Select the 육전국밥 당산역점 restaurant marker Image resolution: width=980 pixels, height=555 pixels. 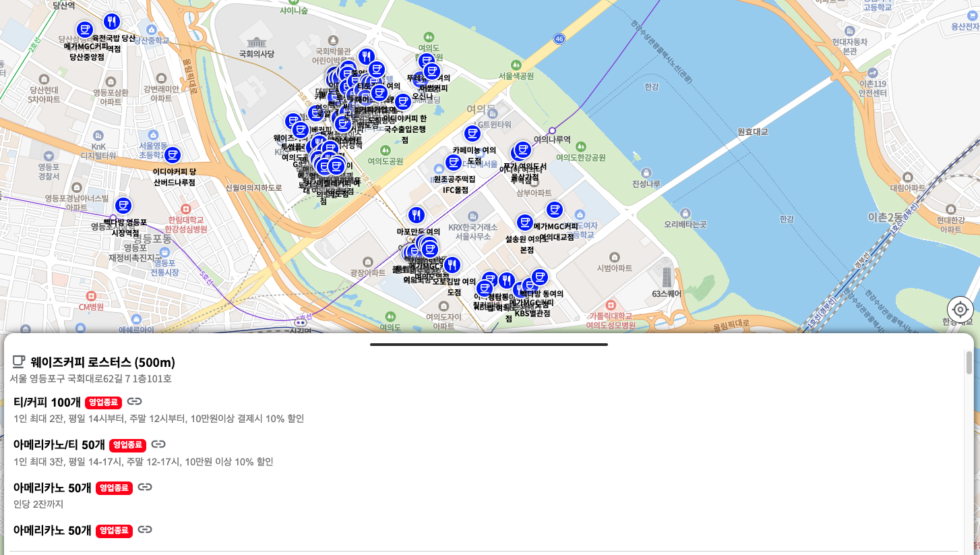[x=113, y=22]
